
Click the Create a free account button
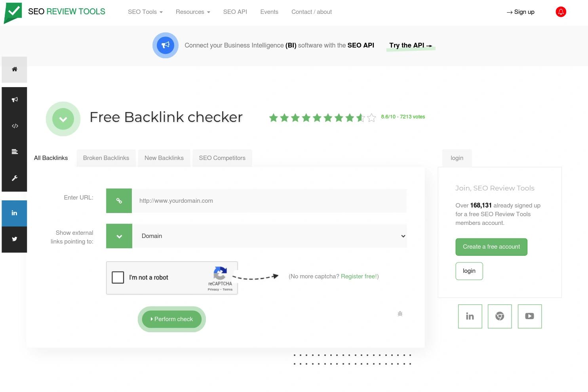491,247
